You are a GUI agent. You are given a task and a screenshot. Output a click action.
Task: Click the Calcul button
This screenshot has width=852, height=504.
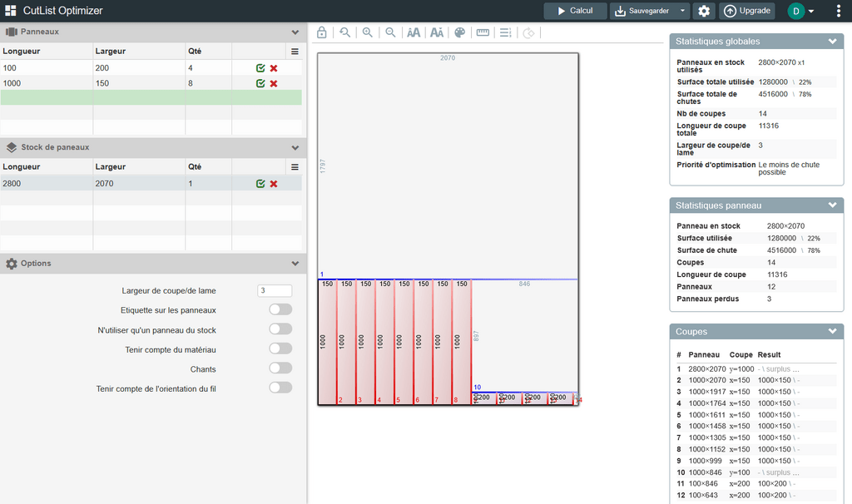tap(574, 11)
